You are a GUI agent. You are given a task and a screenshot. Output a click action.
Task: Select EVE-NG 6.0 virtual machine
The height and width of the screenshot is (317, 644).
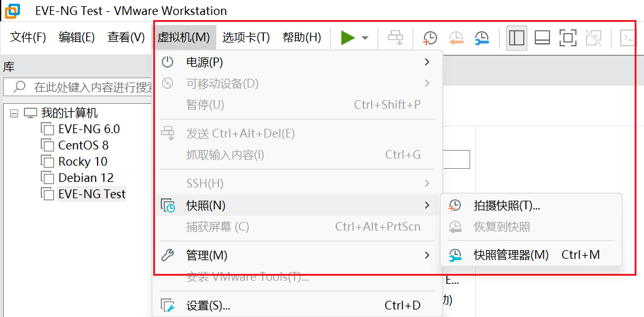pyautogui.click(x=89, y=129)
